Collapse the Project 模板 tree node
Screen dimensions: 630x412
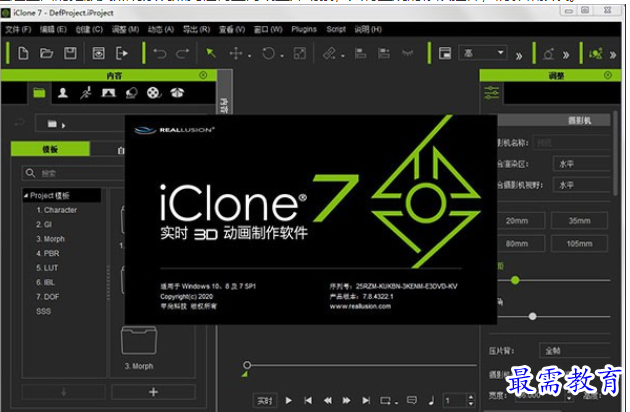(x=26, y=196)
